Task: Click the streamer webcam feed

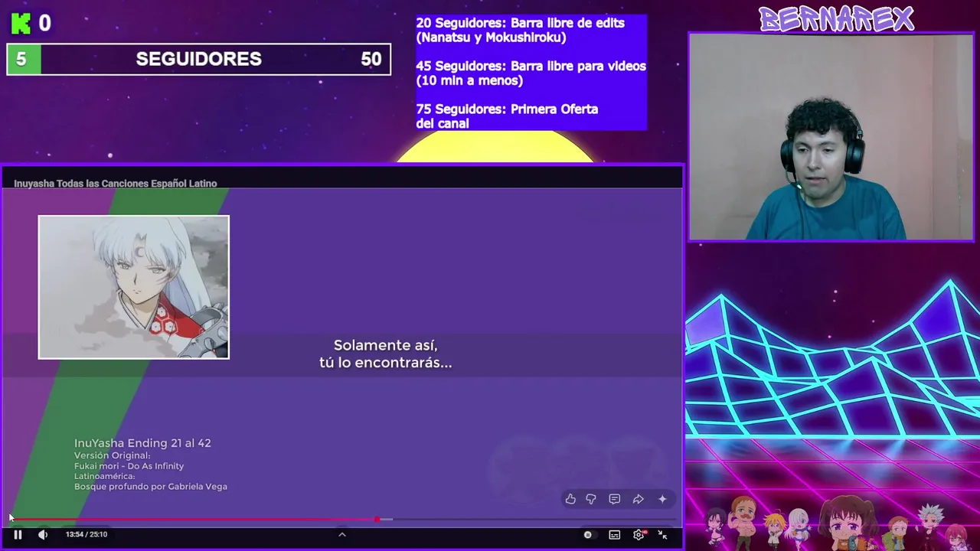Action: coord(831,137)
